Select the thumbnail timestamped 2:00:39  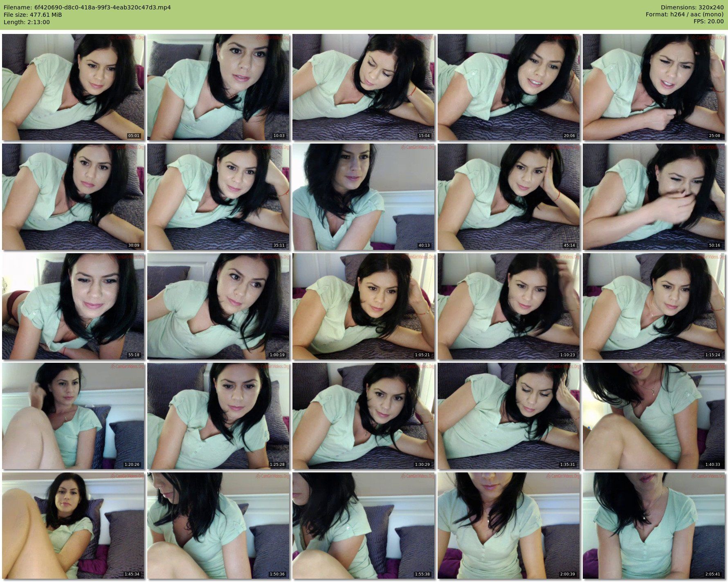[x=508, y=526]
